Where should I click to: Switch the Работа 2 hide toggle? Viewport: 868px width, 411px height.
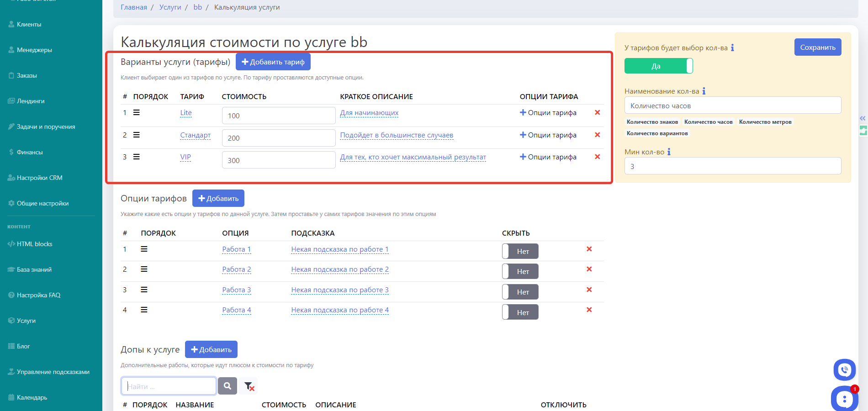(520, 272)
